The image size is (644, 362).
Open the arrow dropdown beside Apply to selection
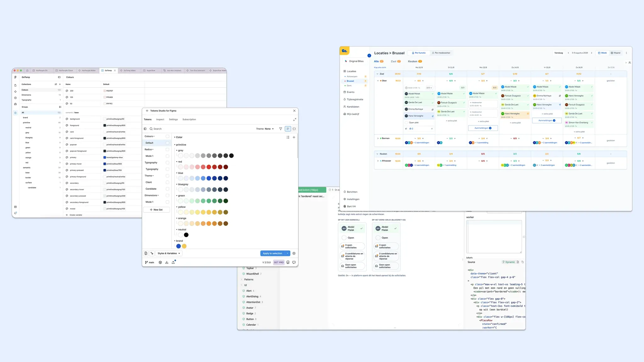288,253
